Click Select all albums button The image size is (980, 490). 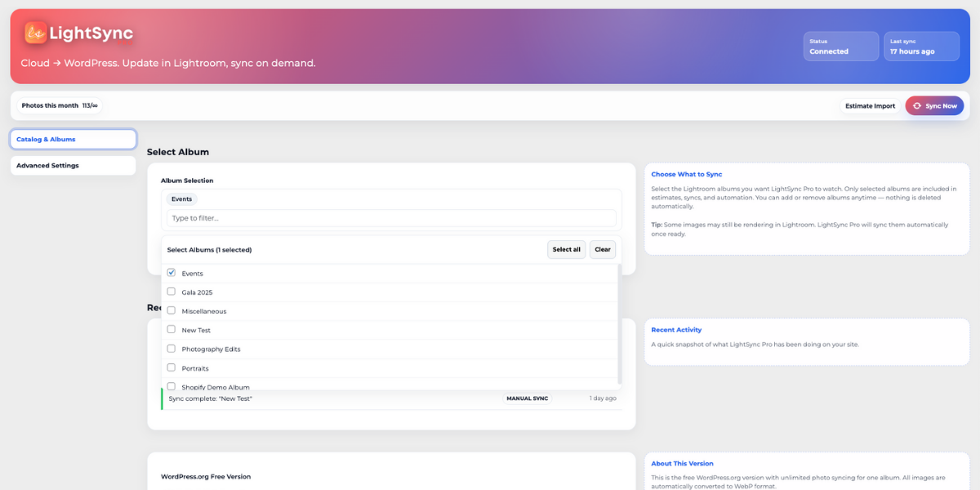[566, 249]
